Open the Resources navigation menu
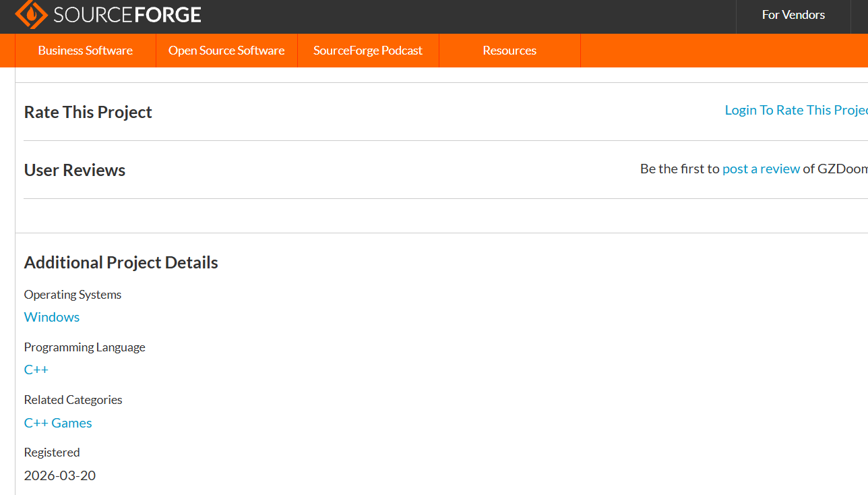Screen dimensions: 868x495 point(509,51)
